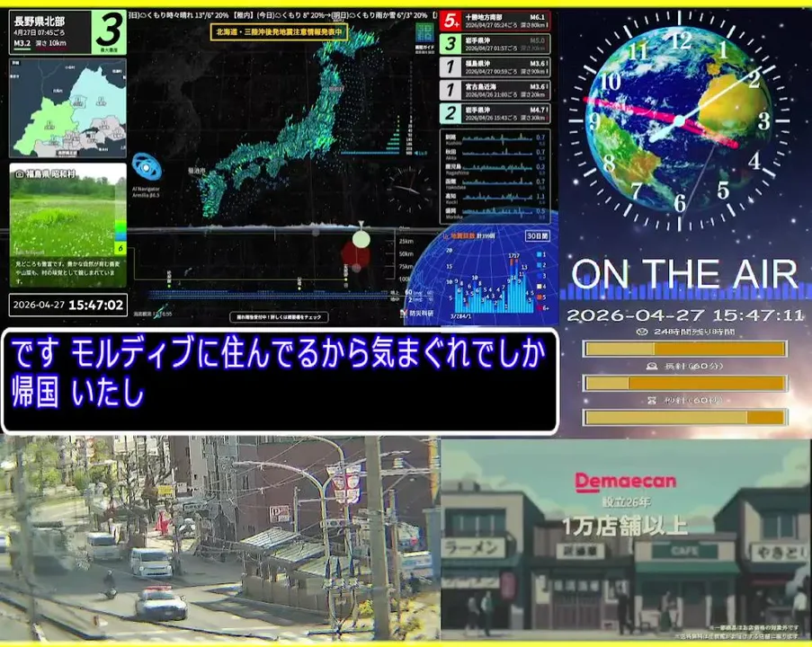812x647 pixels.
Task: Click the white epicenter circle in the depth view
Action: click(x=361, y=239)
